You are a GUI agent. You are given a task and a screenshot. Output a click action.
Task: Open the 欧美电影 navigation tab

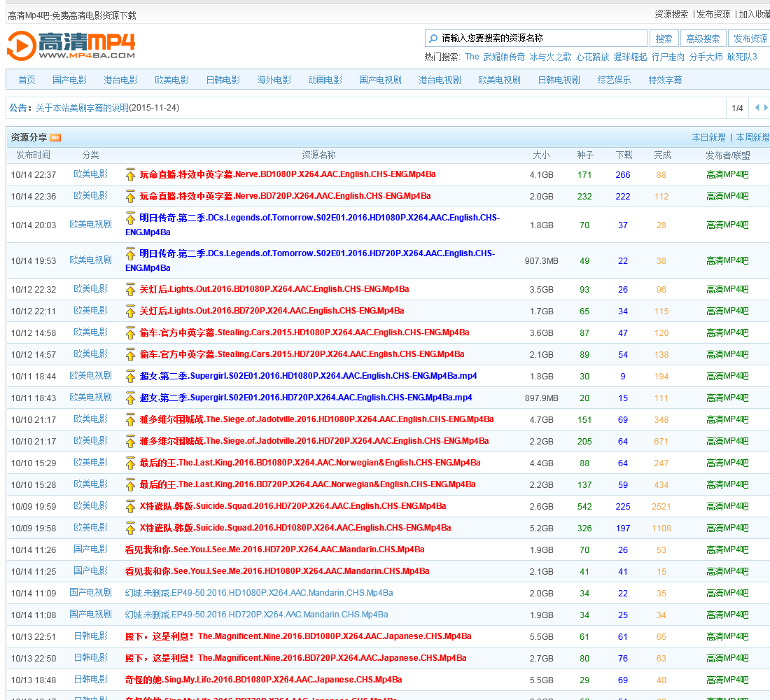[x=172, y=80]
